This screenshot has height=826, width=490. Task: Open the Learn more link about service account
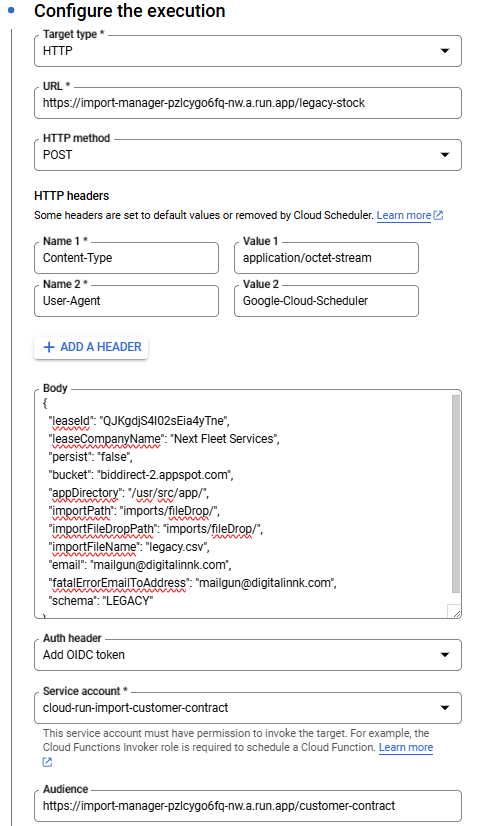point(406,747)
